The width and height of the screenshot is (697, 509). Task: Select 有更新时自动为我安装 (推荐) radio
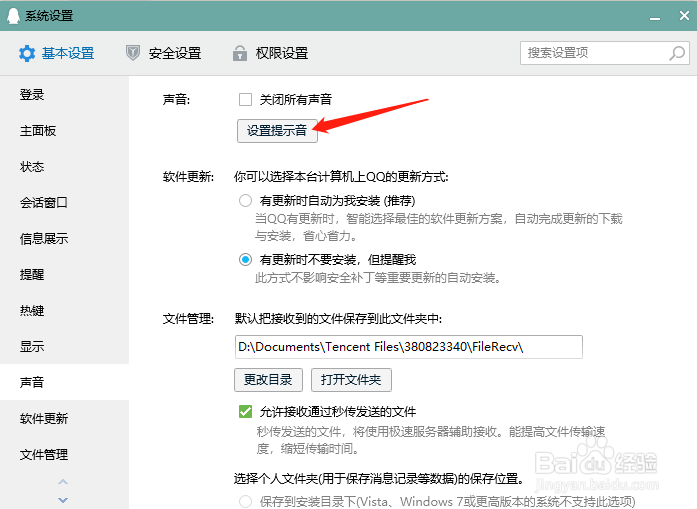pyautogui.click(x=245, y=200)
